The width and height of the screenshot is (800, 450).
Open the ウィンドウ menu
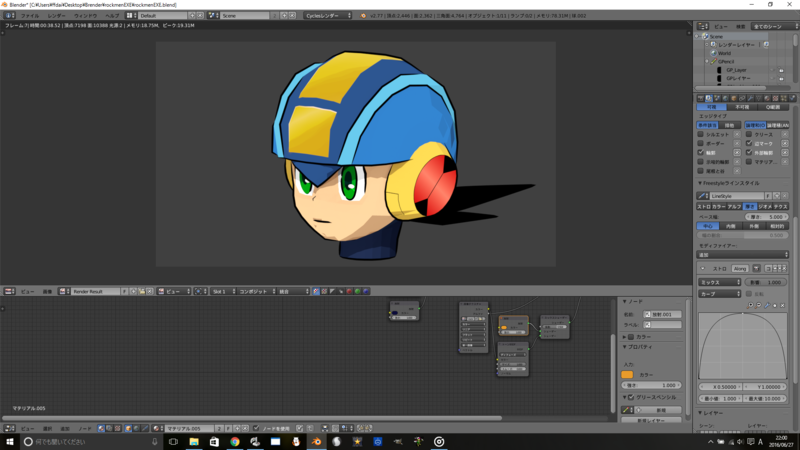85,16
